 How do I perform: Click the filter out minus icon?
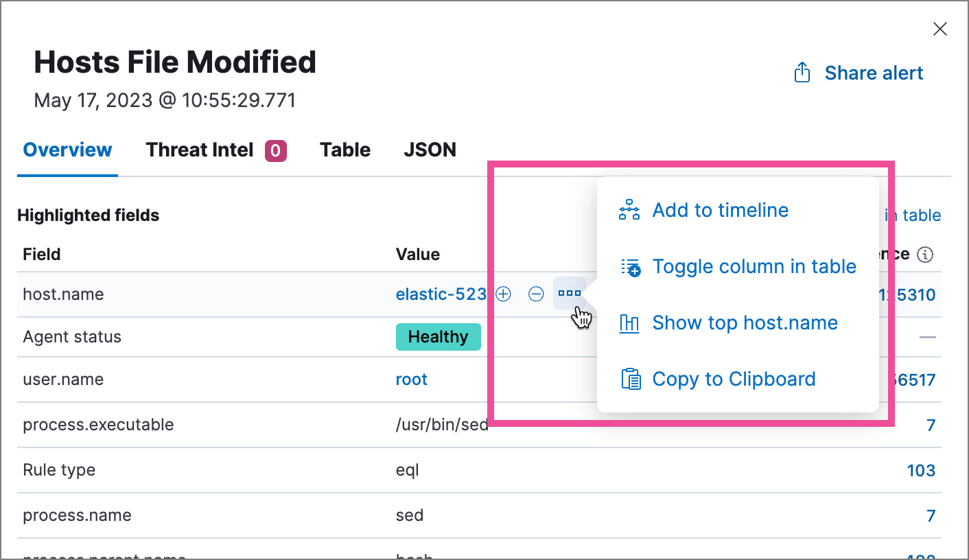[x=536, y=294]
